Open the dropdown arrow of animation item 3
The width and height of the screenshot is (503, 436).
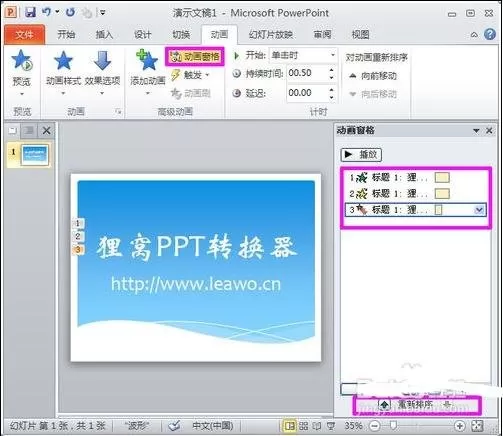pos(479,210)
